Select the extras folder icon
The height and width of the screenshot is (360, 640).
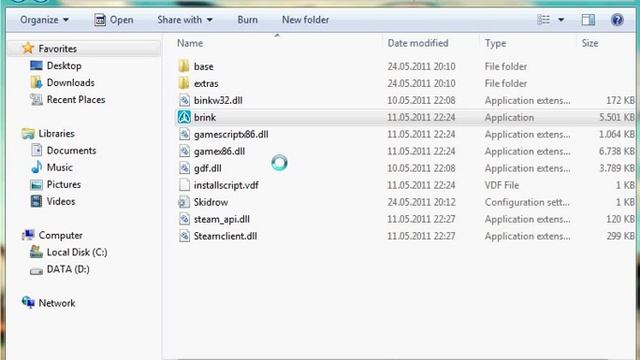pyautogui.click(x=184, y=83)
